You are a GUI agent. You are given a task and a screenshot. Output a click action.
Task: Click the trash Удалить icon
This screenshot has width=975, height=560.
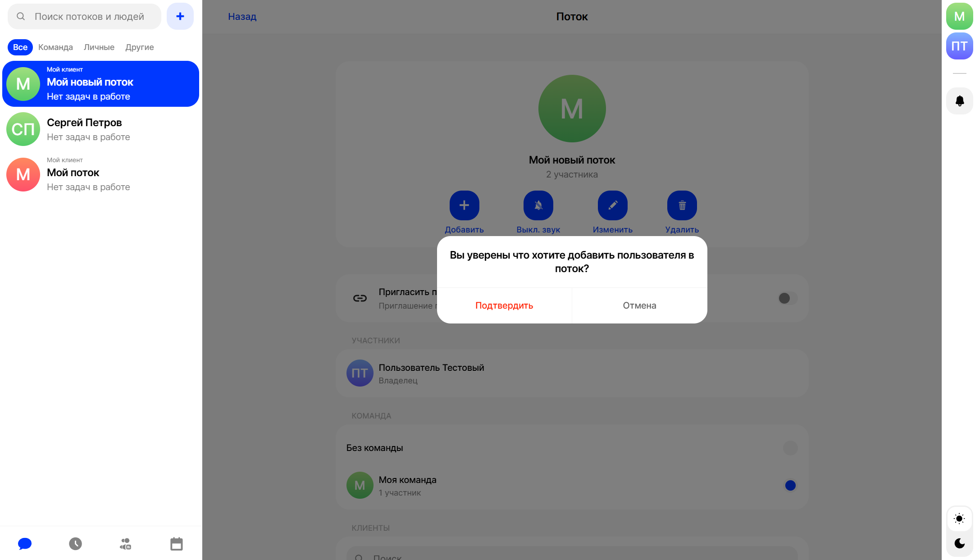(682, 205)
